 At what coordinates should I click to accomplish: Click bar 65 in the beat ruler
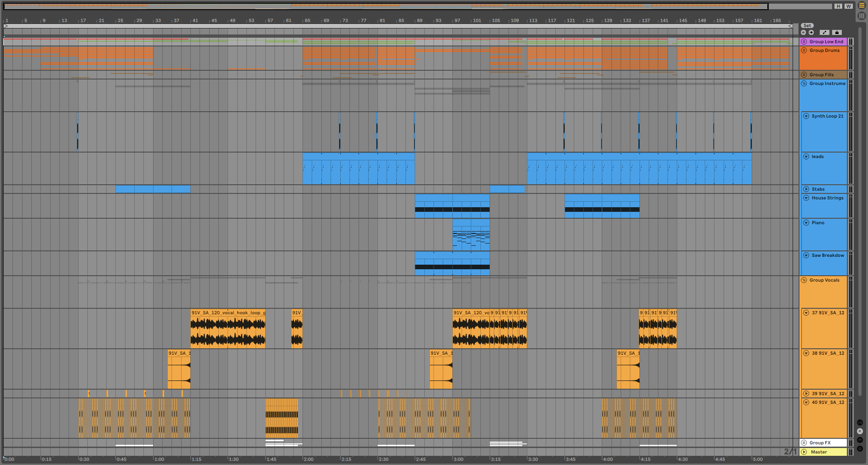click(x=307, y=21)
